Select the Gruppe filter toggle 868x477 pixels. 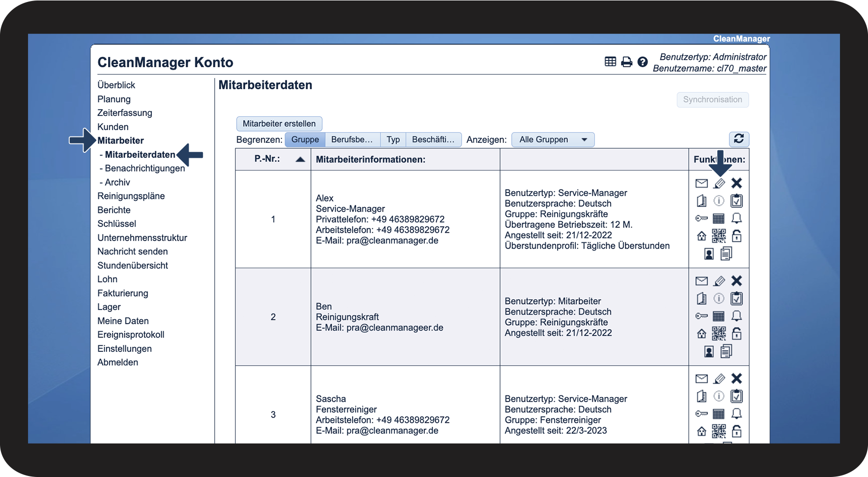(305, 140)
